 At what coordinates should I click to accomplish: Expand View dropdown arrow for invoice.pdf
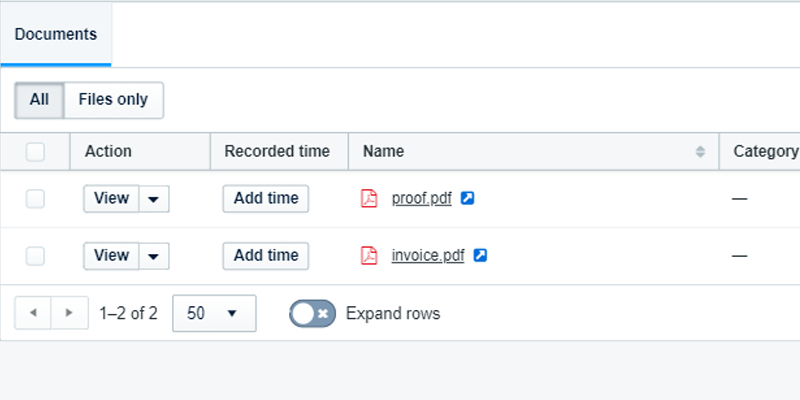[153, 256]
